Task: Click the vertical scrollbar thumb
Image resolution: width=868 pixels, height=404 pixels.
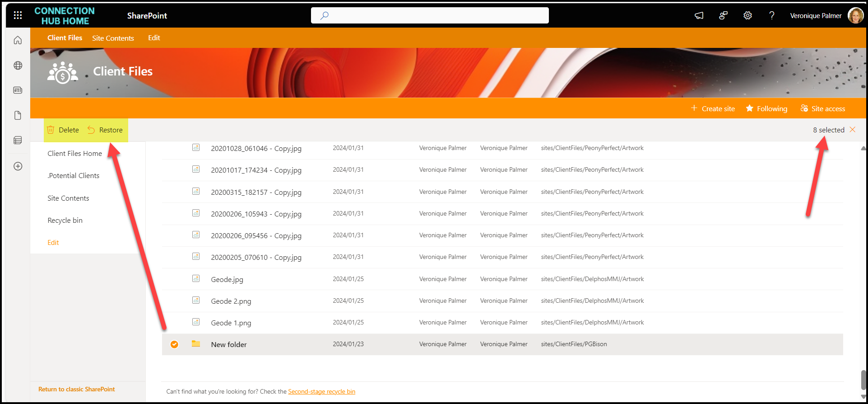Action: [863, 380]
